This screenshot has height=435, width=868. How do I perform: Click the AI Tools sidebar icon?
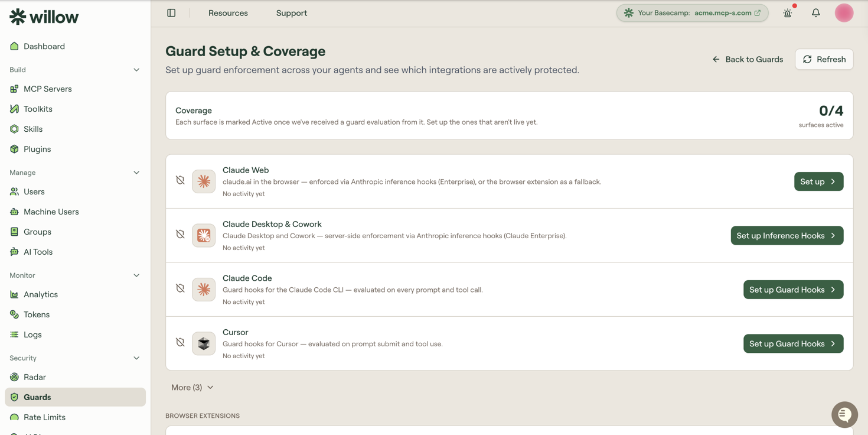14,252
